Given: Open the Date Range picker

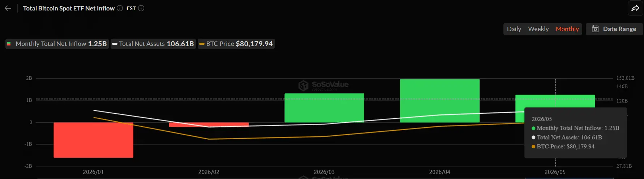Looking at the screenshot, I should [614, 29].
